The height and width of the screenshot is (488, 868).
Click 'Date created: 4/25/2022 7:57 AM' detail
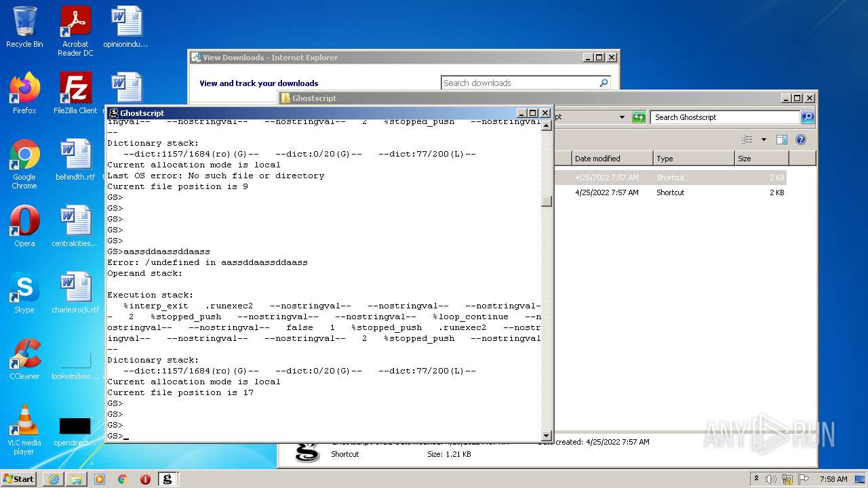pos(594,442)
